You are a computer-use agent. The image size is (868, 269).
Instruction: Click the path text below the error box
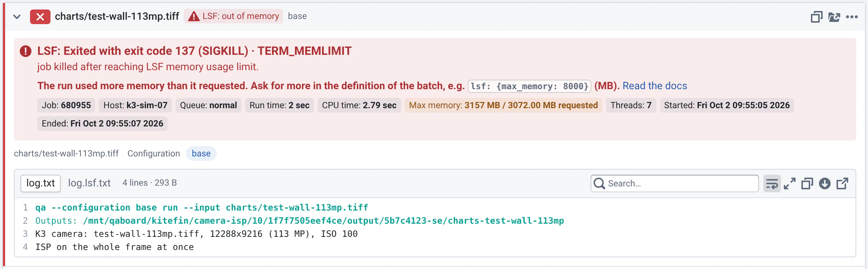(x=66, y=154)
